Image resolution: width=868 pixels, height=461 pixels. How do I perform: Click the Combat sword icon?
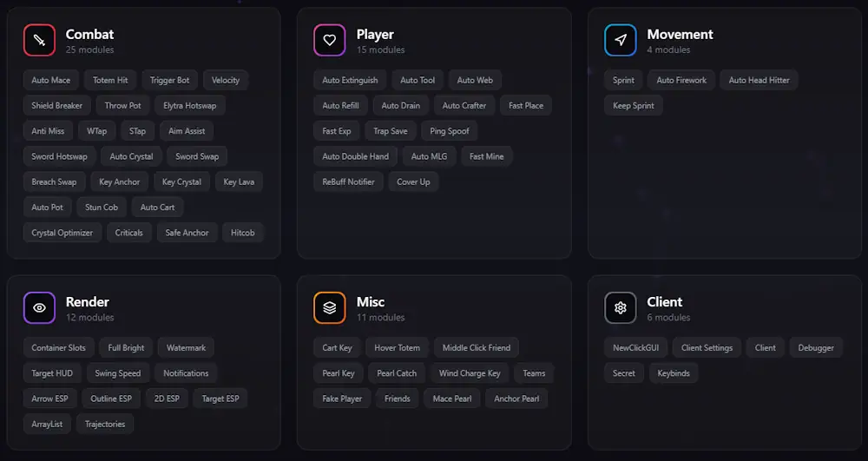pyautogui.click(x=39, y=40)
